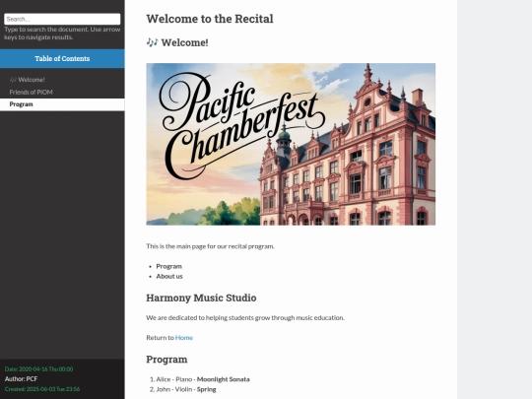Click the Program section heading

[166, 360]
